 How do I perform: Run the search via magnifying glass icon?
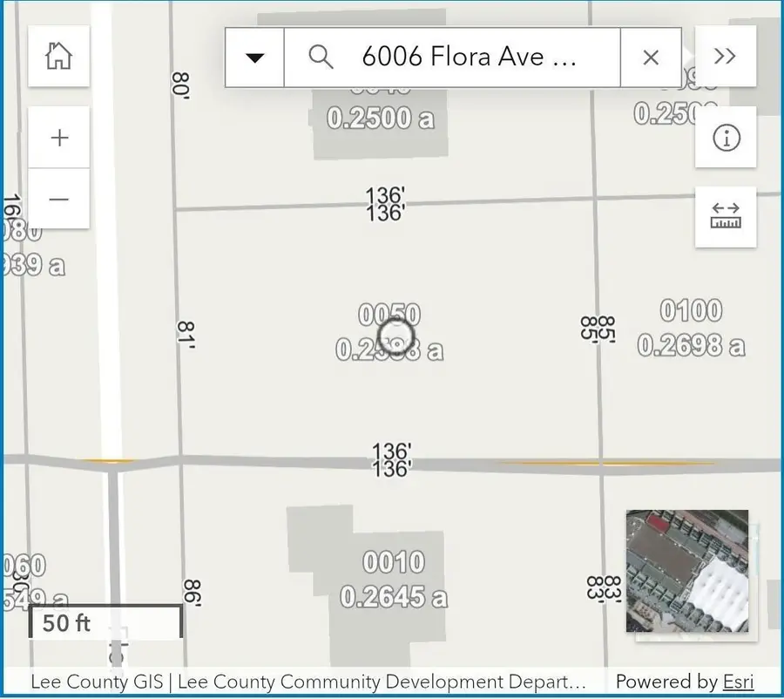tap(321, 57)
